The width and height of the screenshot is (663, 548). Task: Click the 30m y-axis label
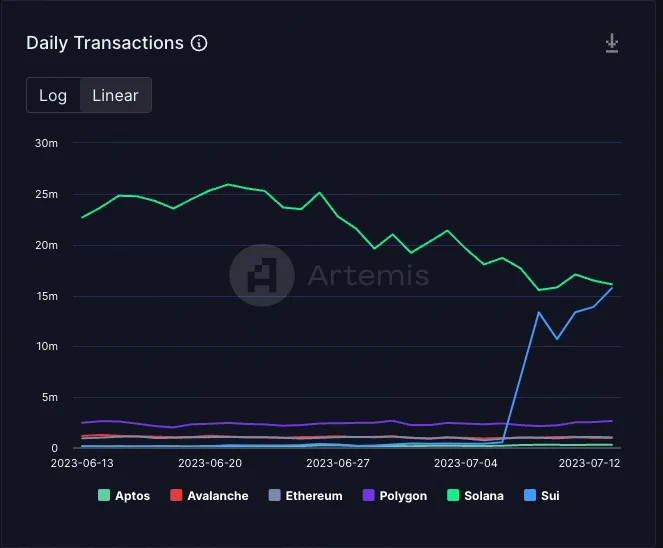pyautogui.click(x=47, y=143)
